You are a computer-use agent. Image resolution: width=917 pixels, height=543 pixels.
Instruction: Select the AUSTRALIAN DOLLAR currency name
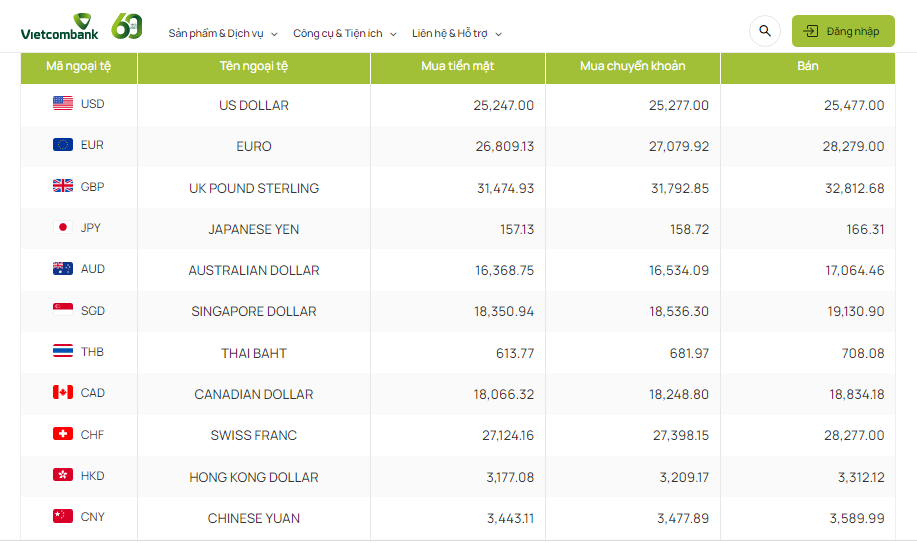coord(254,270)
